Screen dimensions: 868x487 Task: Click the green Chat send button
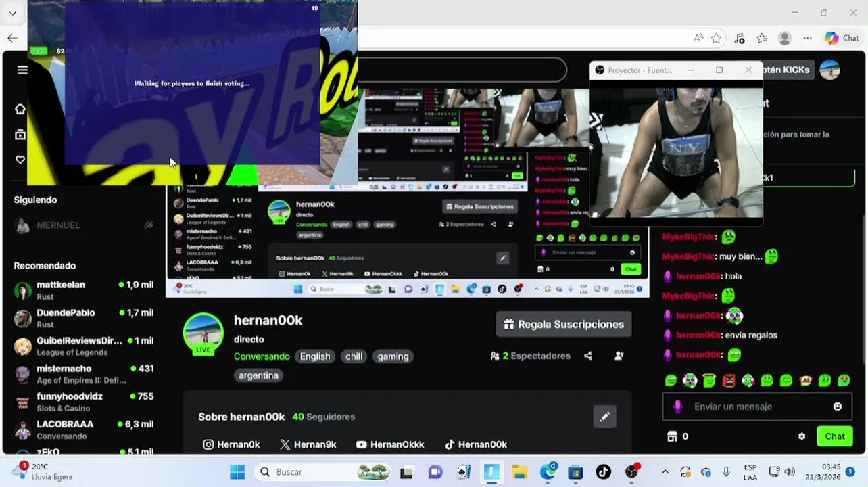point(834,436)
